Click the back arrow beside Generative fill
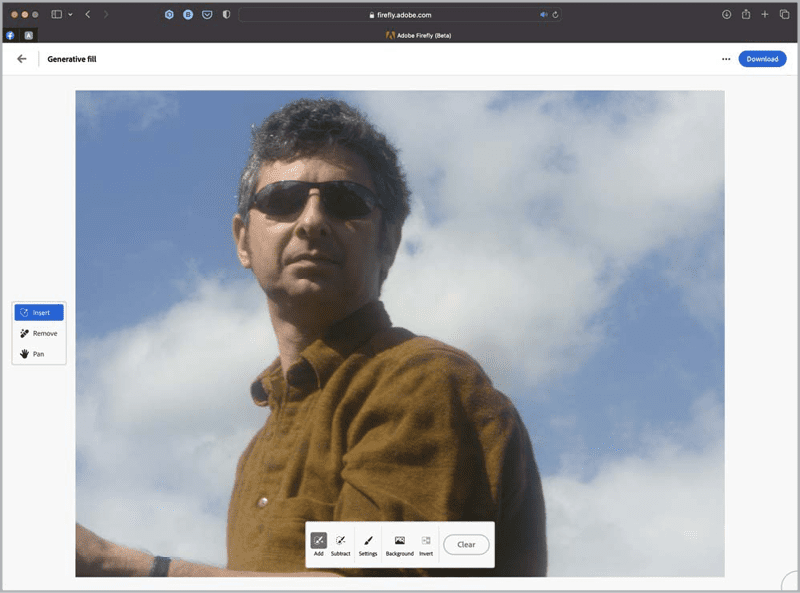Screen dimensions: 800x593 click(x=21, y=59)
